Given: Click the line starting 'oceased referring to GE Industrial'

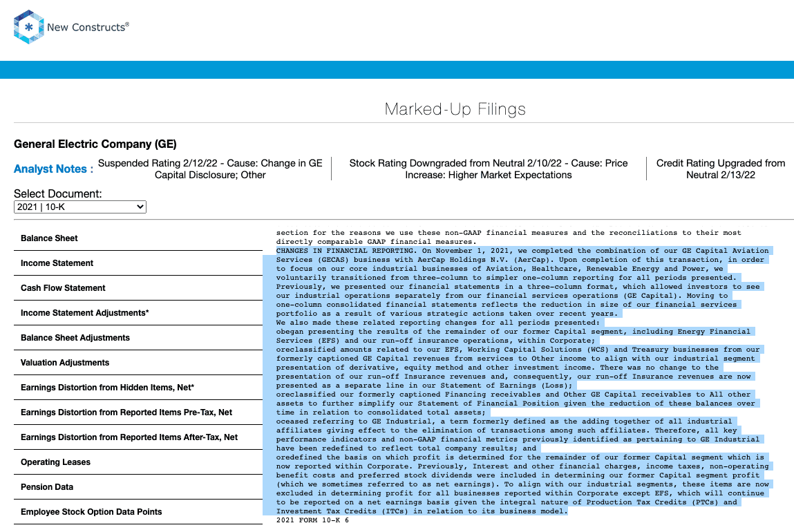Looking at the screenshot, I should [504, 421].
